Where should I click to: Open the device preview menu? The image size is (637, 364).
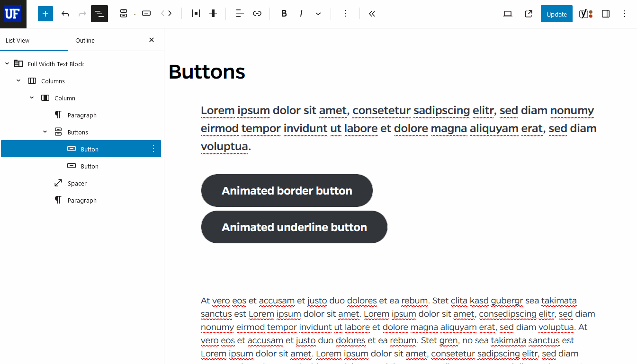point(508,14)
